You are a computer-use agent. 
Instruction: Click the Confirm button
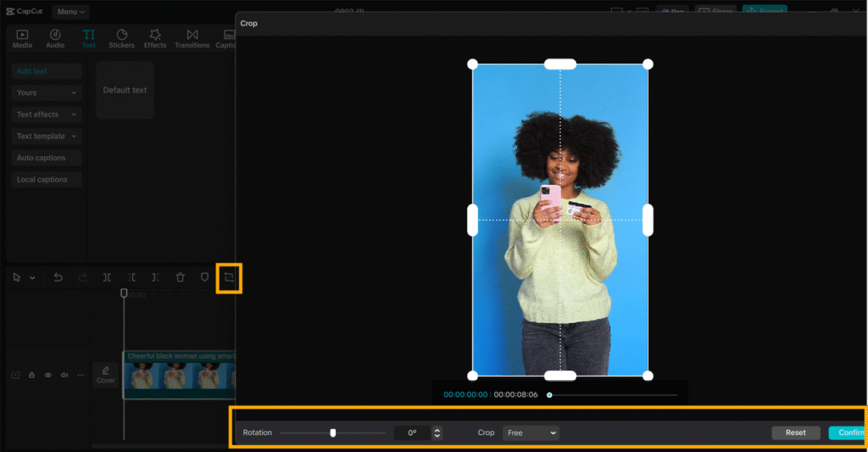(848, 432)
